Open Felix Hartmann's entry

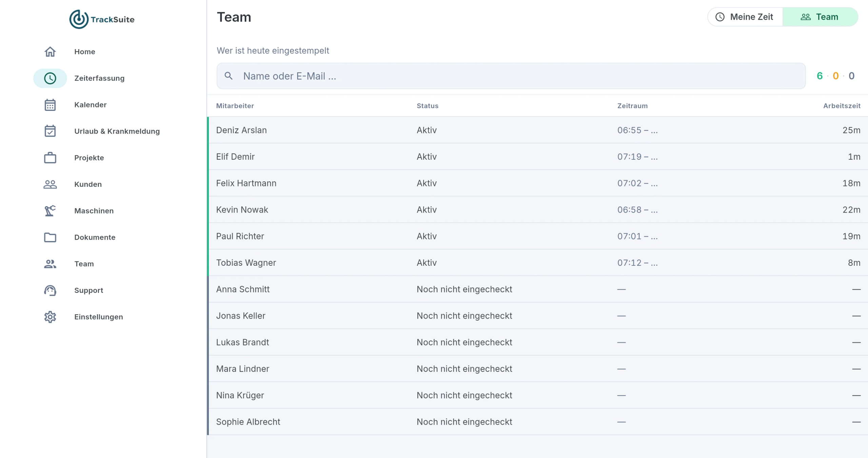pos(246,183)
